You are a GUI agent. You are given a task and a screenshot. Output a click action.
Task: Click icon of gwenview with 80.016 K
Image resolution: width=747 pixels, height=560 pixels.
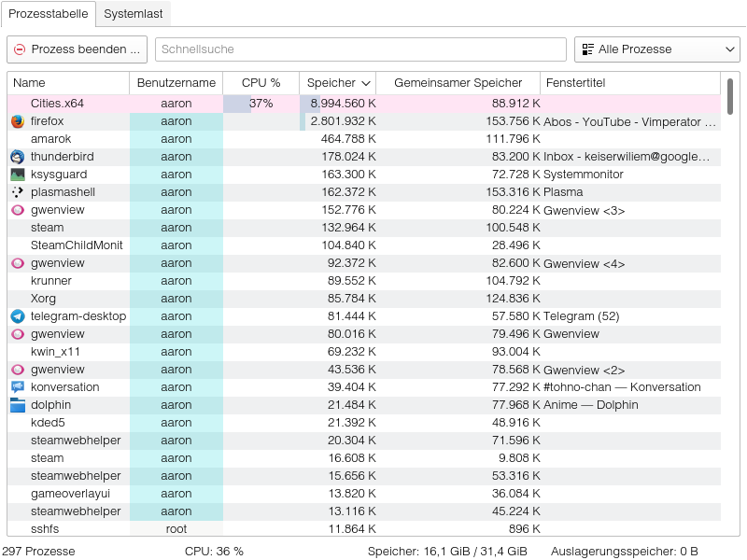[x=18, y=334]
